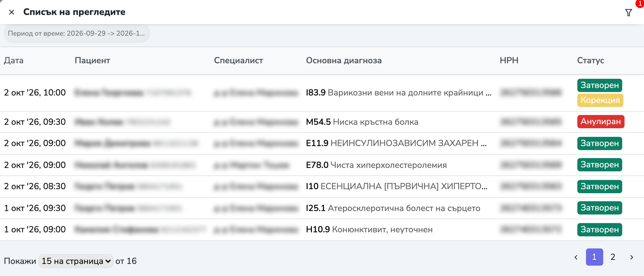Screen dimensions: 644x276
Task: Select diagnosis 'I83.9 Варикозни вени'
Action: [x=398, y=93]
